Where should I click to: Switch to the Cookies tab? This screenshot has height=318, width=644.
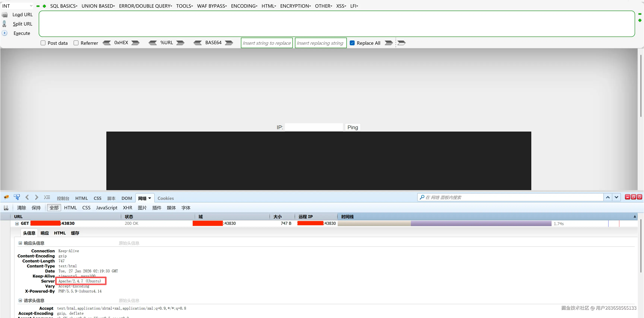[x=165, y=198]
